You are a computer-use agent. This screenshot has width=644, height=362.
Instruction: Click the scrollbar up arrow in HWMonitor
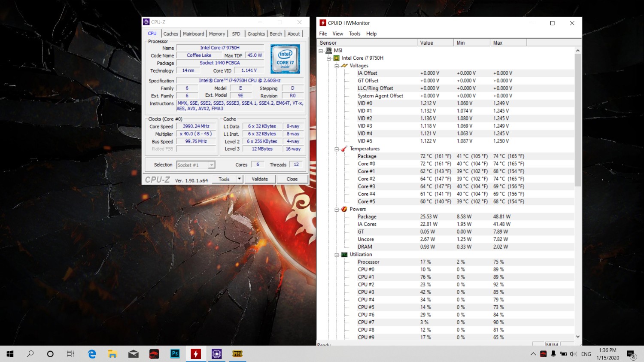pos(578,50)
